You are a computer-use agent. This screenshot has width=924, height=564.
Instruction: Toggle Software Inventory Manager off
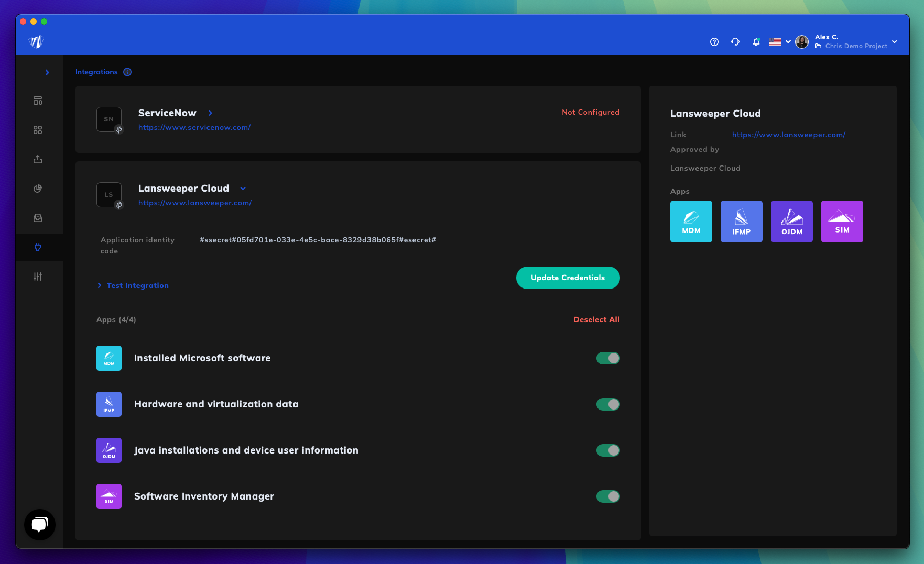click(608, 496)
